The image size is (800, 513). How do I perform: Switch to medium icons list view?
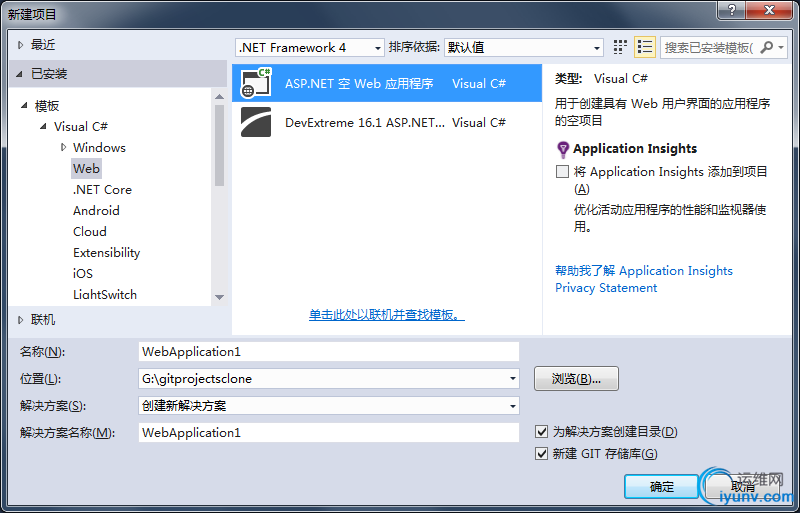coord(644,47)
